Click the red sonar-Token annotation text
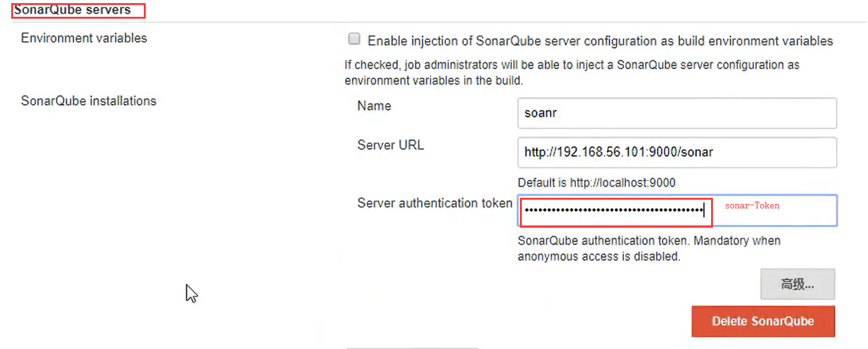Image resolution: width=868 pixels, height=349 pixels. [x=752, y=205]
